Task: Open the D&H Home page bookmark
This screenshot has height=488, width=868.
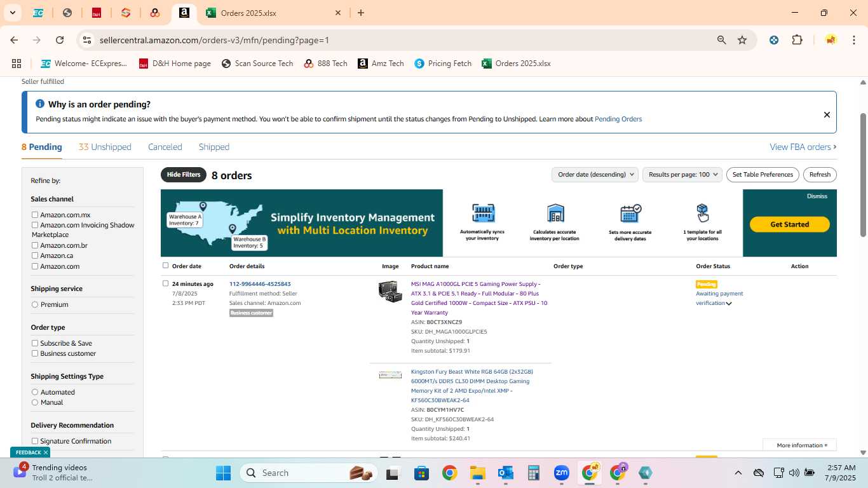Action: point(175,64)
